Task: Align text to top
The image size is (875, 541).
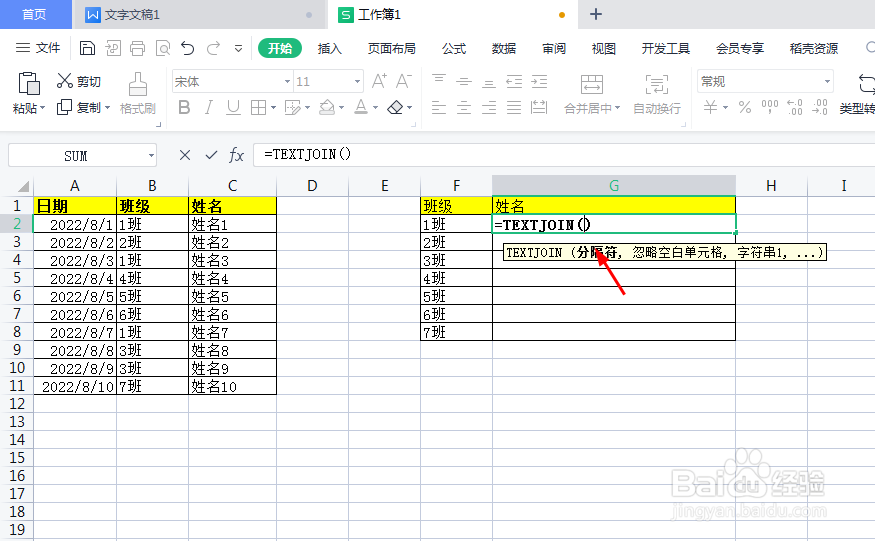Action: tap(439, 82)
